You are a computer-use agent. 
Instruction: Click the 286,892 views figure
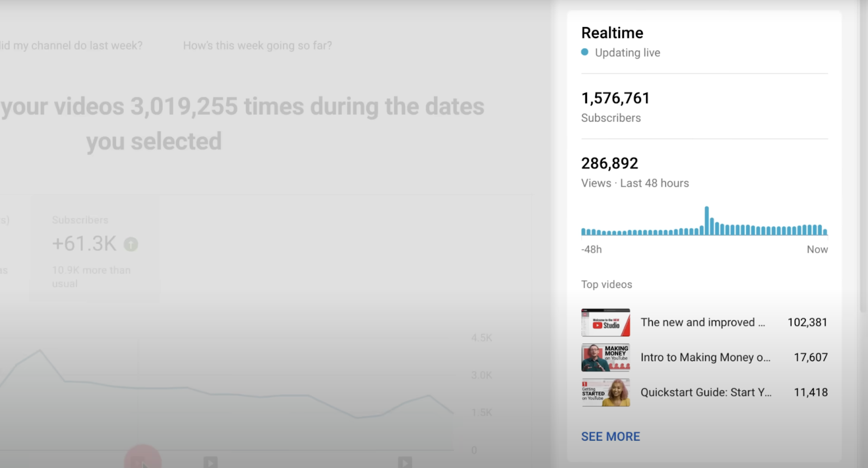pos(609,163)
